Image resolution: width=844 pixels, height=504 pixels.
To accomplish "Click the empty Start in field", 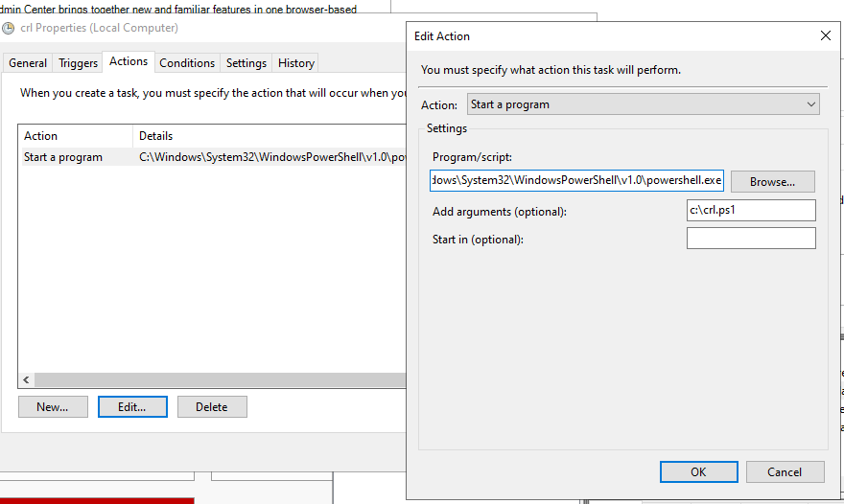I will click(x=751, y=239).
